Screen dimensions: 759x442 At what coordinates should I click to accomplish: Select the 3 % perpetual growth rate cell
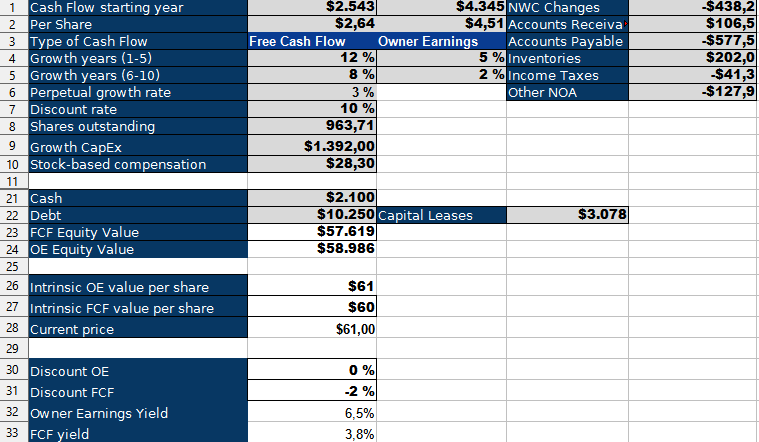point(312,92)
